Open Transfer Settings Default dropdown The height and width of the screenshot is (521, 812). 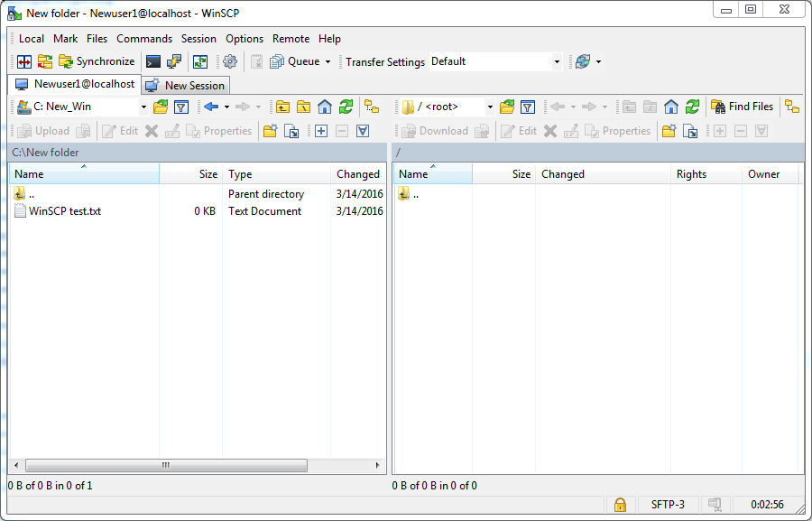(557, 61)
